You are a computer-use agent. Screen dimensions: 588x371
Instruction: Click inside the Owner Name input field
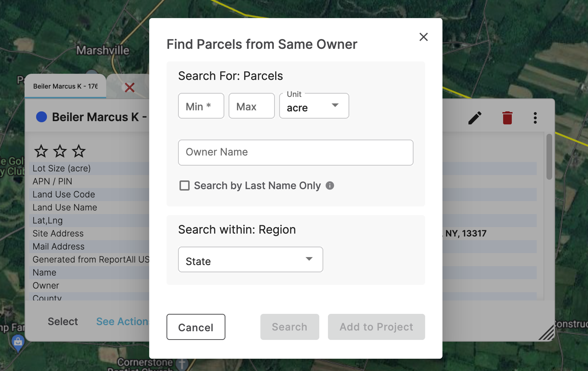pos(296,153)
